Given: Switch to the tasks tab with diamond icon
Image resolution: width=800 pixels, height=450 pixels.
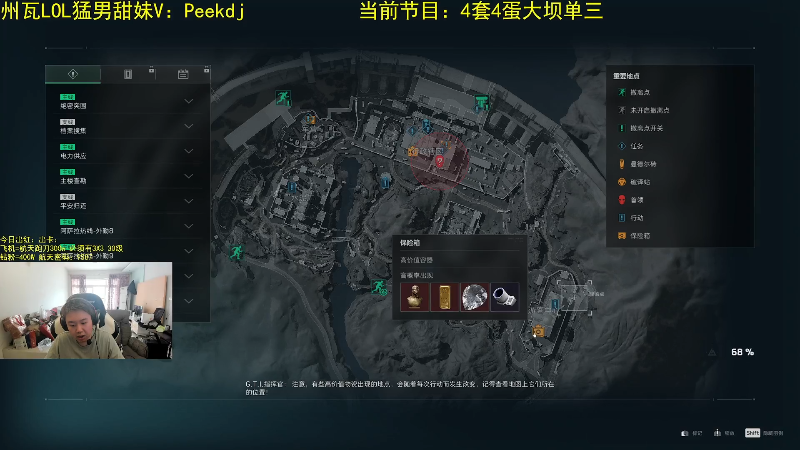Looking at the screenshot, I should 73,74.
